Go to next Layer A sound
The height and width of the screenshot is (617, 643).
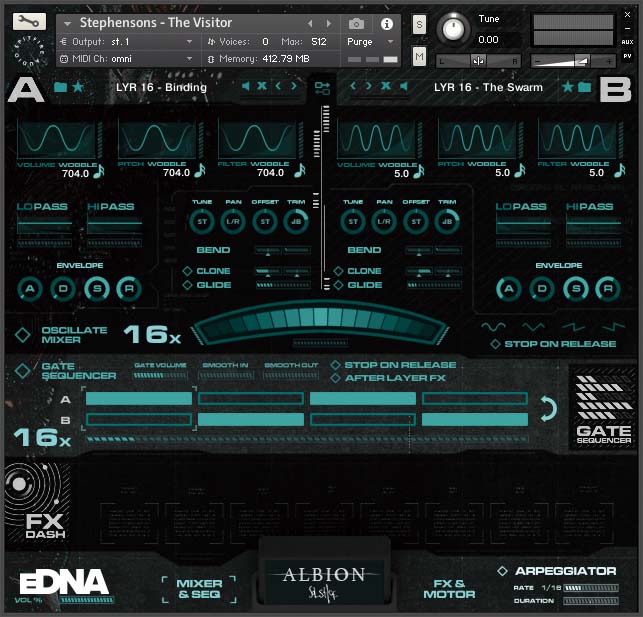pos(294,86)
